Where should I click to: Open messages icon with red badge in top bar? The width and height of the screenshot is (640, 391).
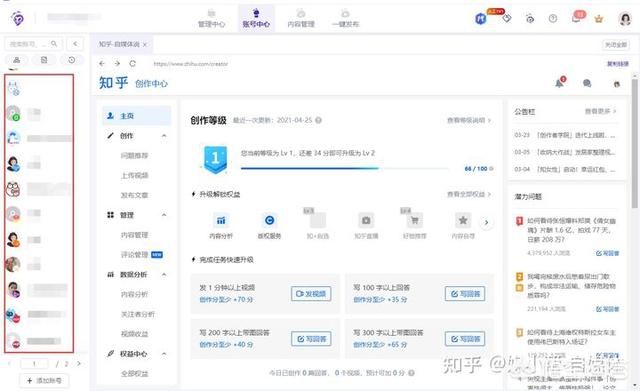(577, 18)
